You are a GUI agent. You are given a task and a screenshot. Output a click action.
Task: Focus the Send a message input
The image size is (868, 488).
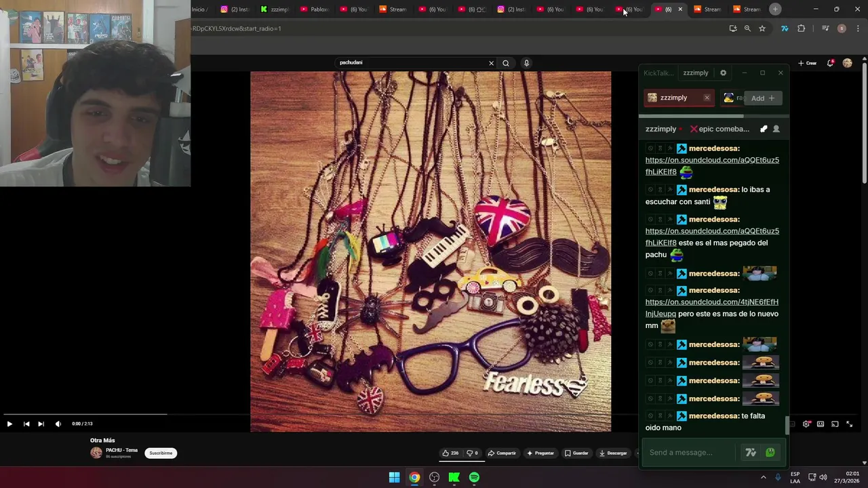[688, 453]
